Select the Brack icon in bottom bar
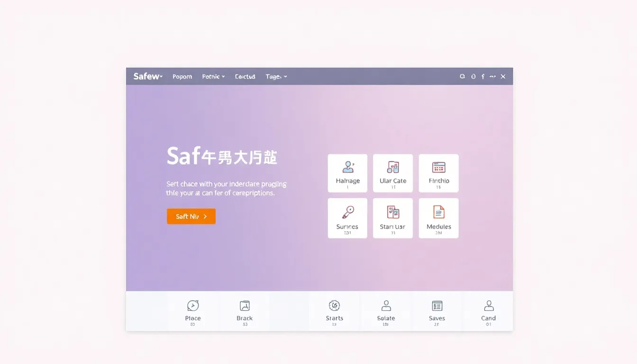 (245, 306)
